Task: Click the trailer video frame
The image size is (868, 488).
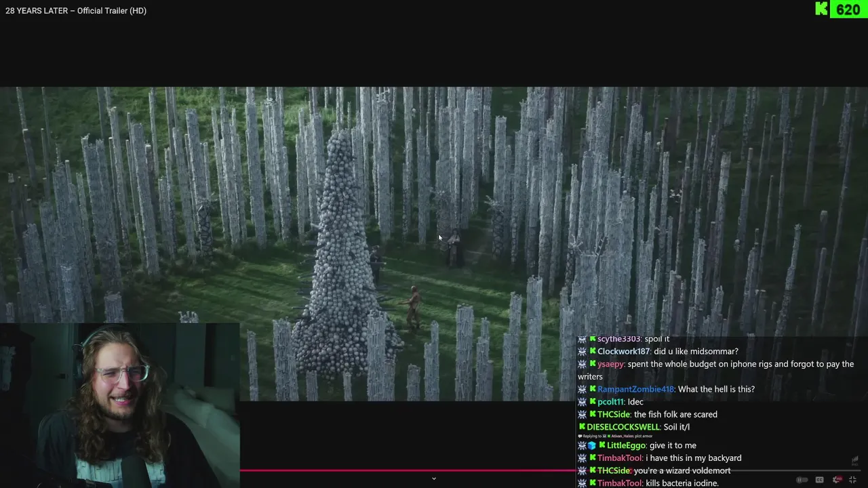Action: coord(434,243)
